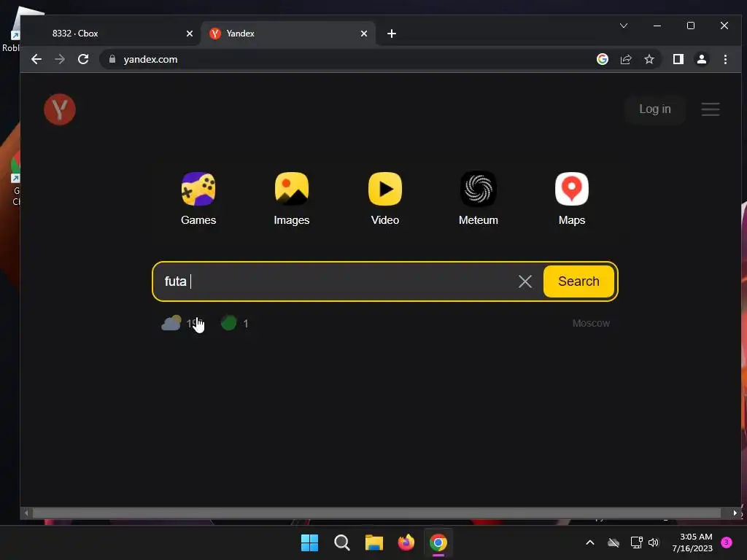
Task: Open the volume speaker icon
Action: pyautogui.click(x=654, y=542)
